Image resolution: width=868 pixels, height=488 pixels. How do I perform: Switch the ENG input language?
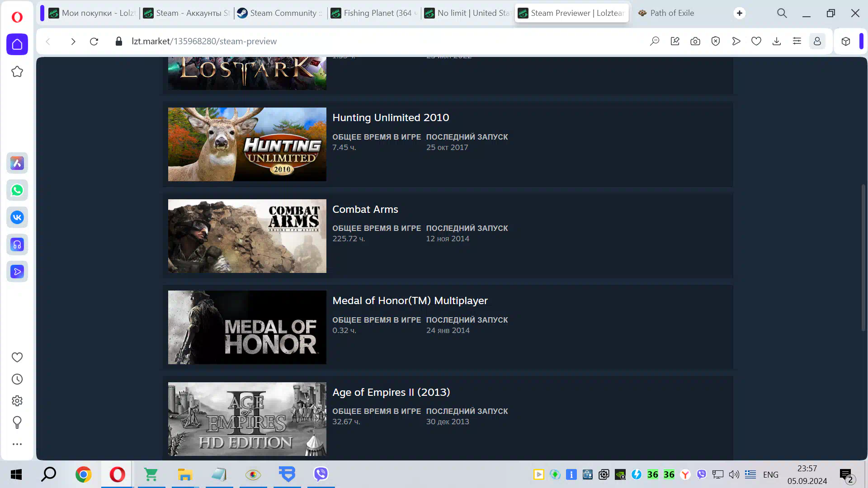coord(771,474)
